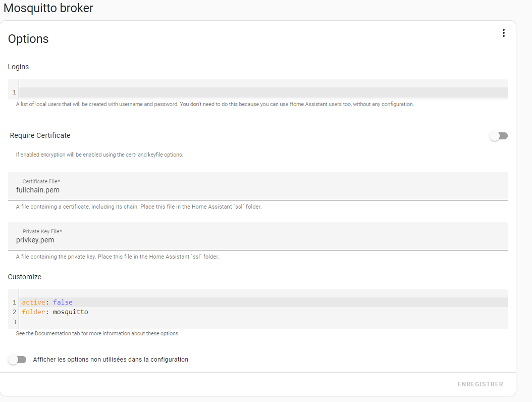Click the 'false' value in Customize editor
Screen dimensions: 532x402
tap(63, 302)
